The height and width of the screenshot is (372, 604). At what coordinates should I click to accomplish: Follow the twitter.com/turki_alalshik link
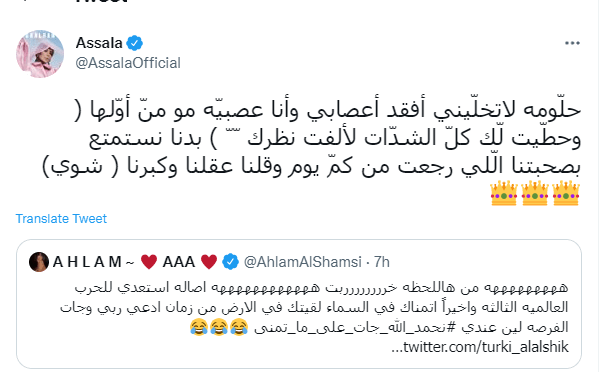(x=480, y=347)
